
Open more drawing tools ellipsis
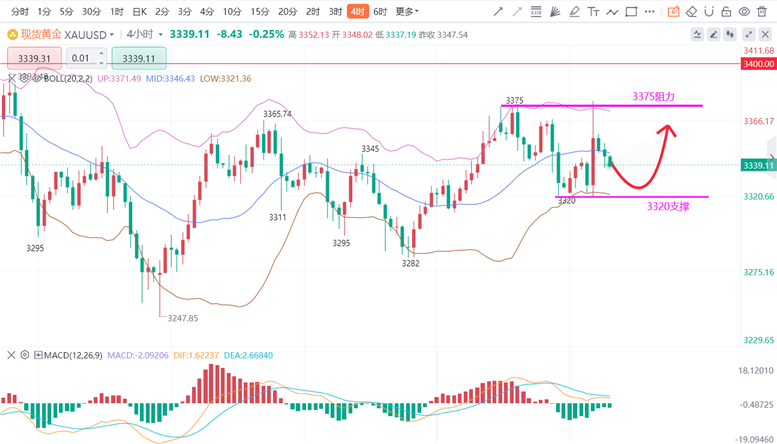pyautogui.click(x=650, y=12)
